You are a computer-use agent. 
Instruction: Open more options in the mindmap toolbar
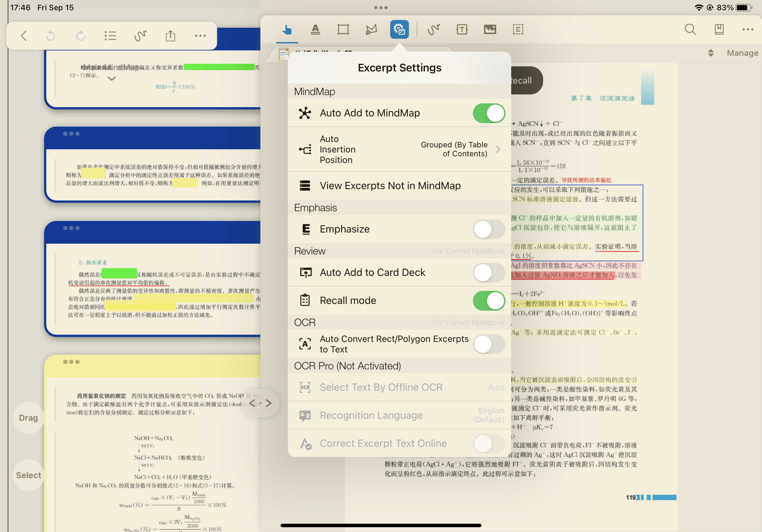[200, 35]
